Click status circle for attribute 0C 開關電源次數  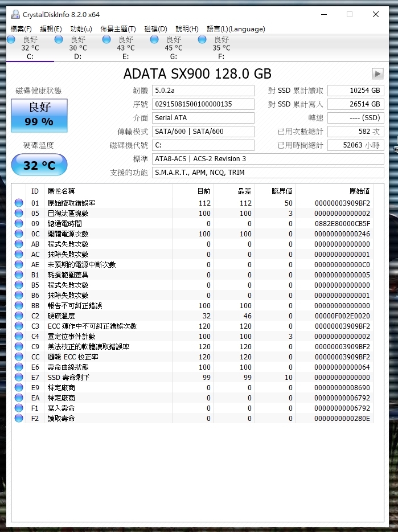pyautogui.click(x=19, y=234)
